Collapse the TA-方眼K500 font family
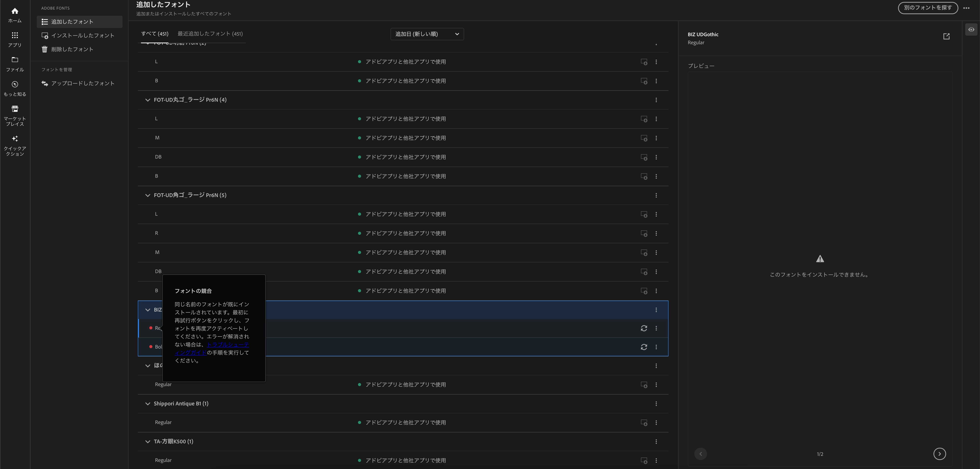980x469 pixels. pos(148,442)
